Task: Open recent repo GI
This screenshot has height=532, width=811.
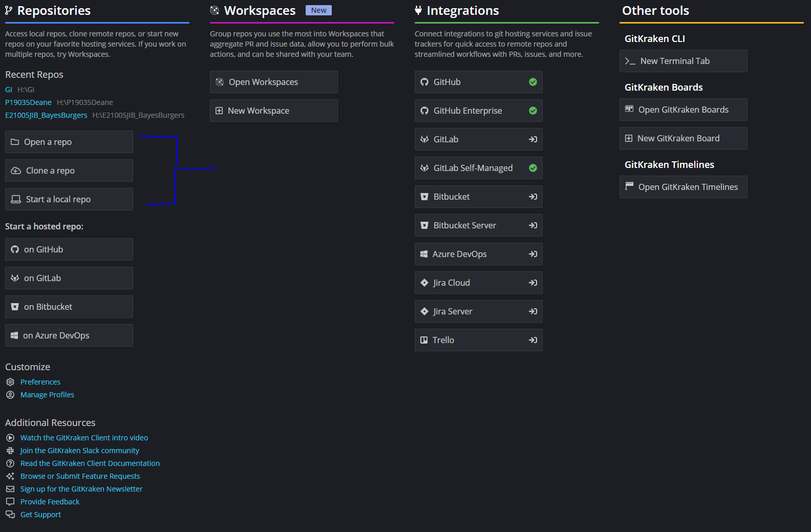Action: coord(9,90)
